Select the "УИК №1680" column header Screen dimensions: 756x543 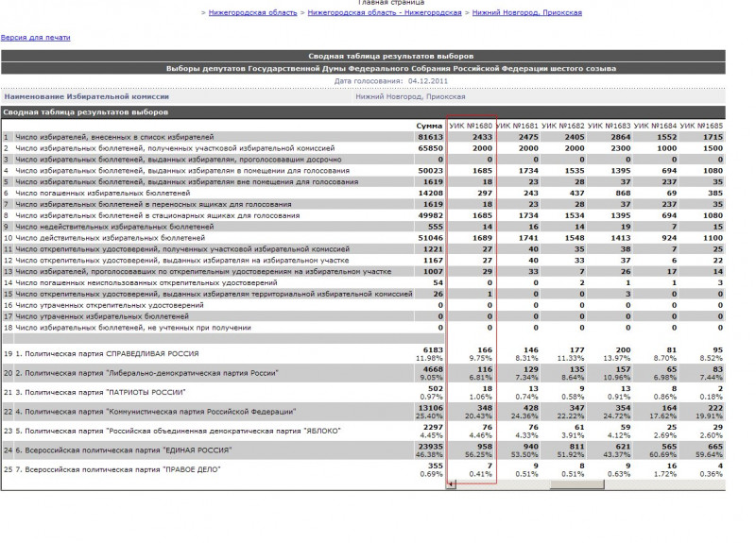coord(471,126)
